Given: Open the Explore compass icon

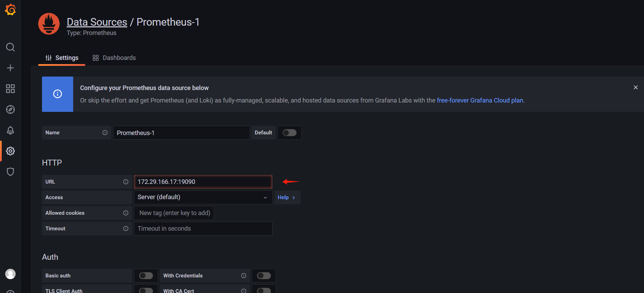Looking at the screenshot, I should [x=10, y=109].
